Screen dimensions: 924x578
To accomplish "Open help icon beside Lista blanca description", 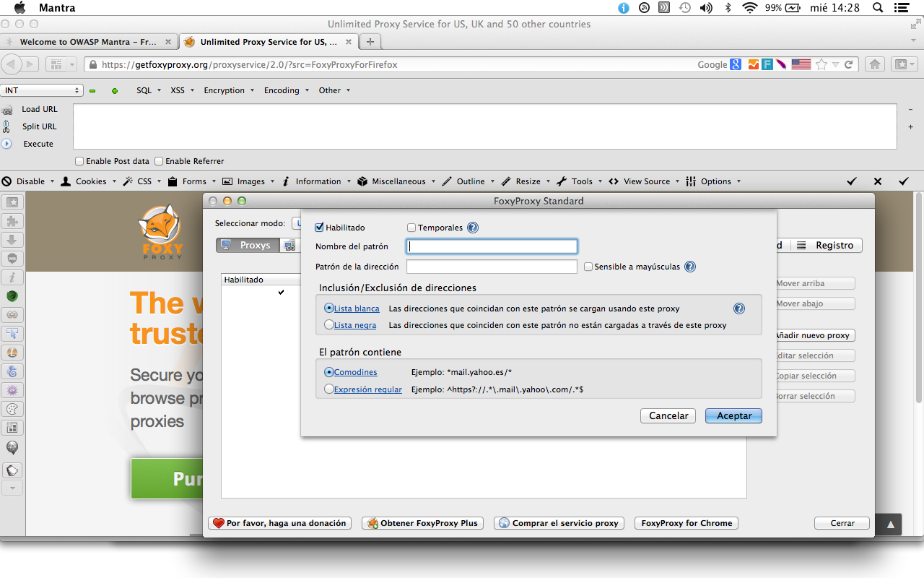I will pos(739,309).
